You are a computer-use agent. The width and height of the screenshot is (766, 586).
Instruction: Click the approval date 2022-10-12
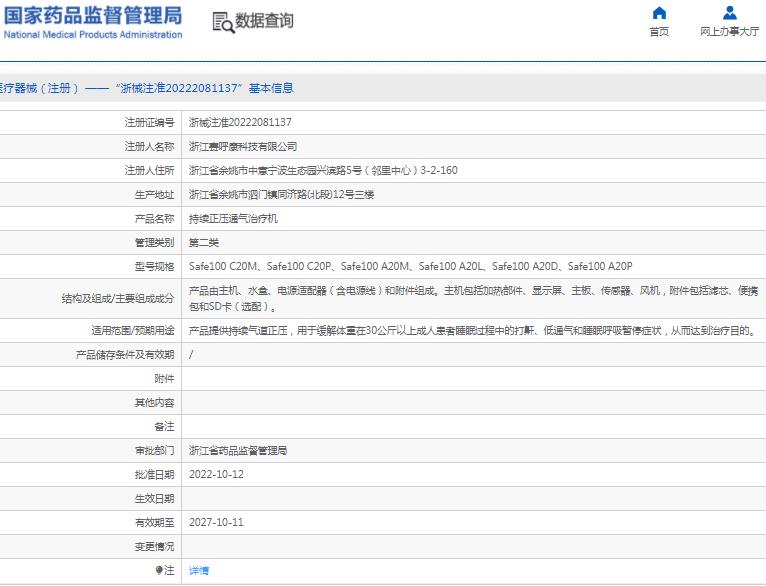216,474
